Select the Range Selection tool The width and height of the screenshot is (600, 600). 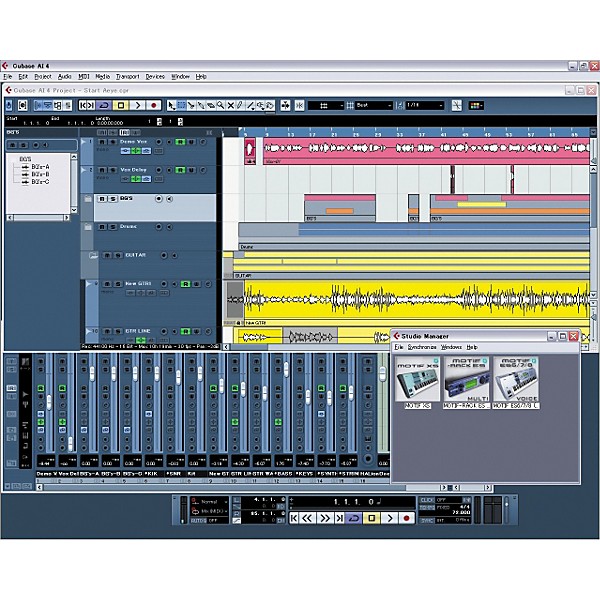coord(181,105)
